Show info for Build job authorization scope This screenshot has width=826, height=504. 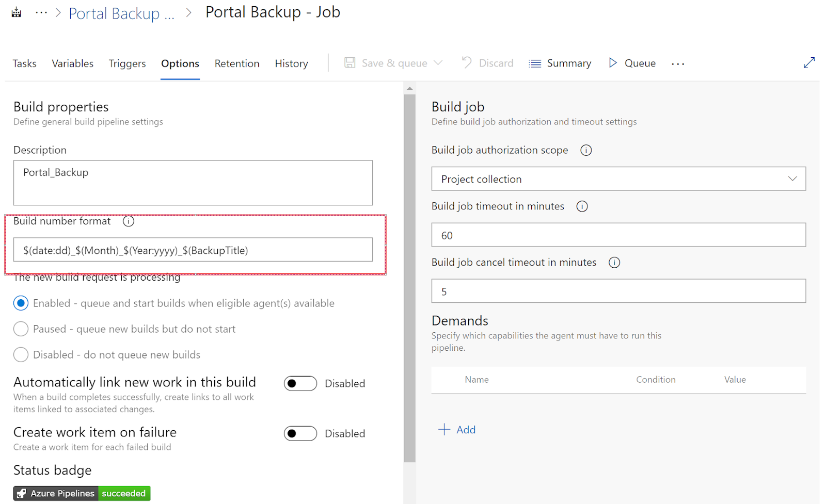pyautogui.click(x=586, y=150)
